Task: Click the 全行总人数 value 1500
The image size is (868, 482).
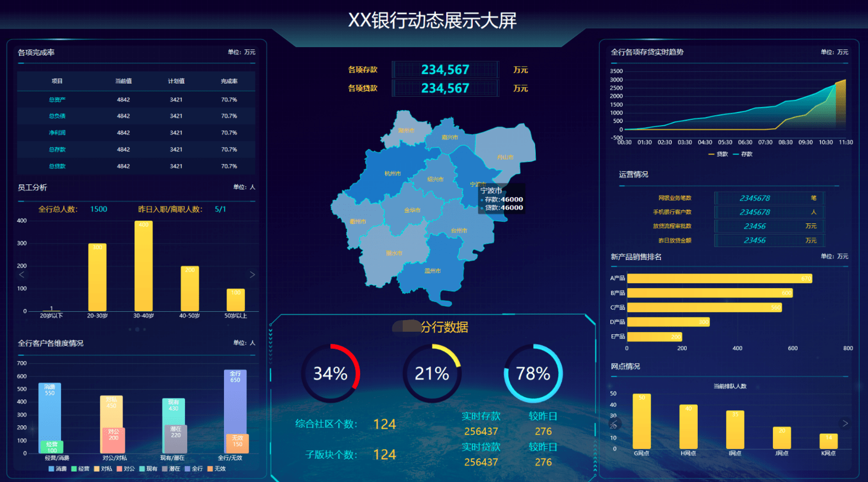Action: point(99,209)
